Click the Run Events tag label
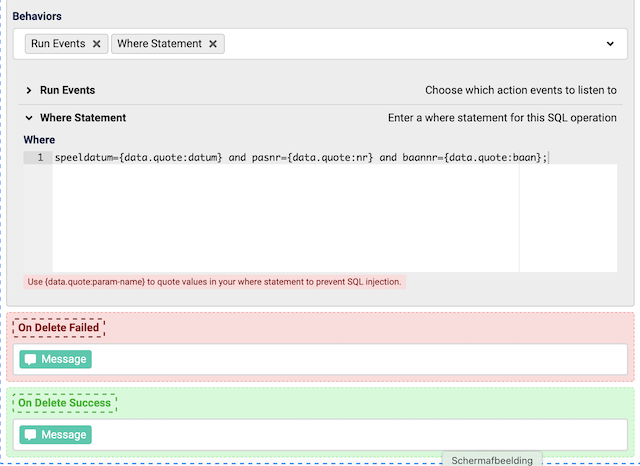 (x=58, y=44)
